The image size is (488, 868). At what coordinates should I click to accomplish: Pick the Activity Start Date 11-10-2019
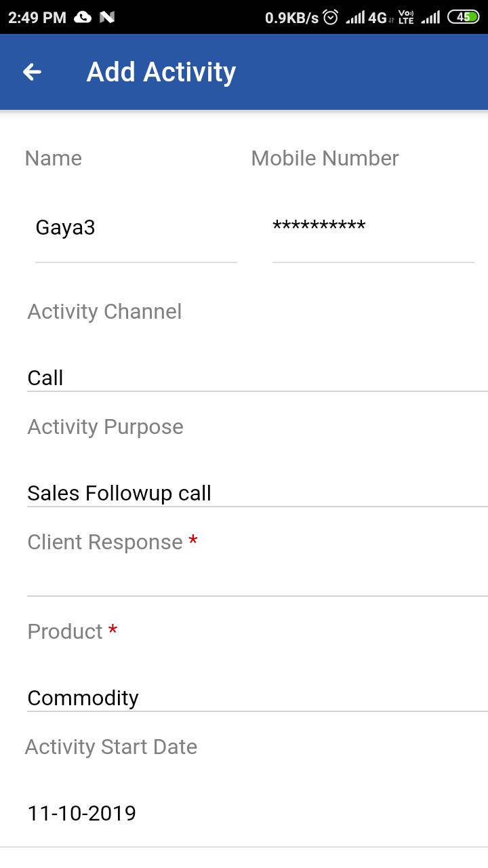(x=82, y=812)
